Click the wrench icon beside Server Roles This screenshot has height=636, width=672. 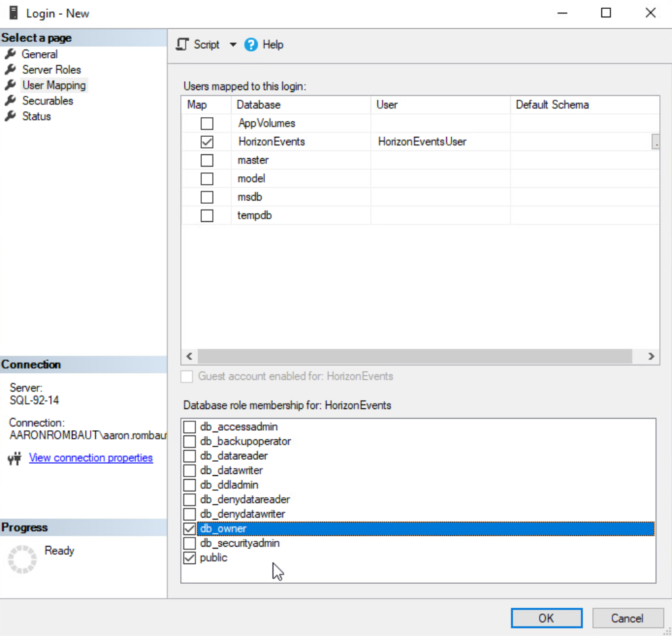(10, 70)
